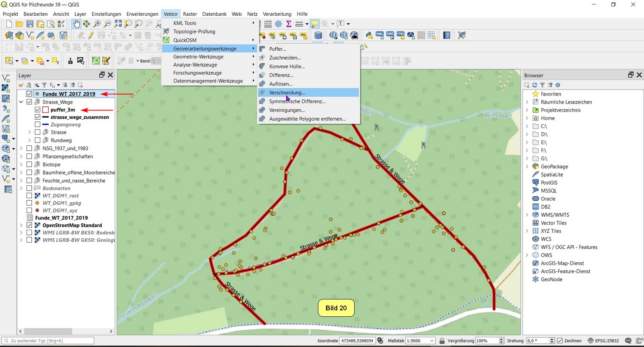Open the Maßstab scale dropdown
Image resolution: width=644 pixels, height=347 pixels.
(x=432, y=341)
